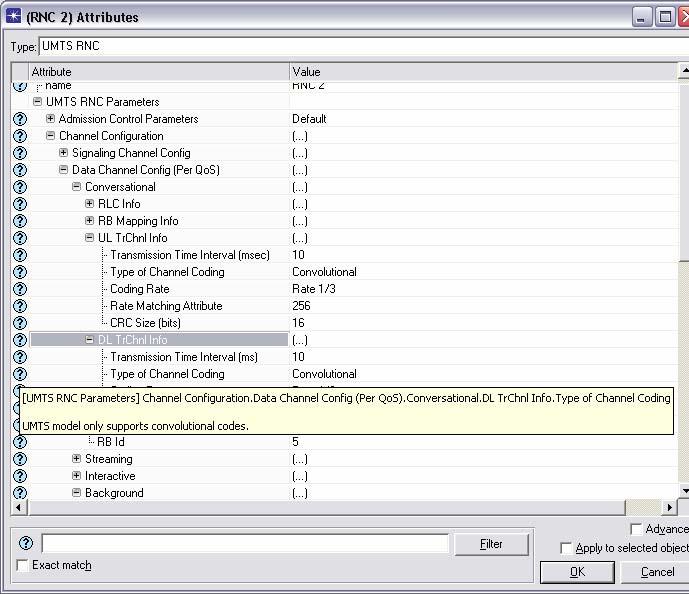Open help icon for DL TrChnl Info

pyautogui.click(x=20, y=340)
